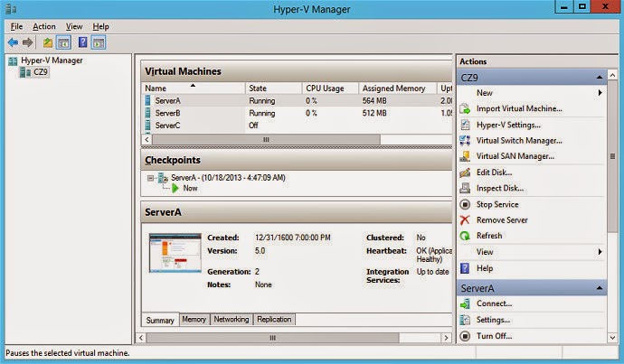Image resolution: width=624 pixels, height=364 pixels.
Task: Collapse the ServerA actions section
Action: click(600, 288)
